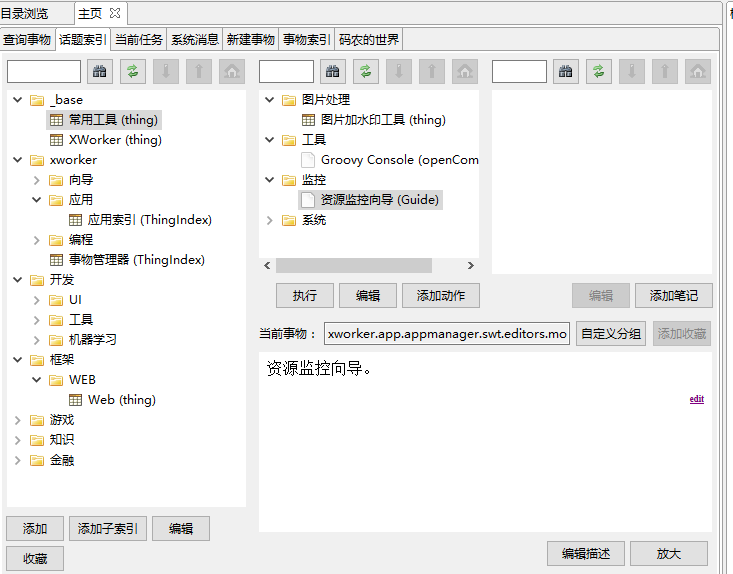This screenshot has height=574, width=733.
Task: Switch to 话题索引 tab
Action: (83, 39)
